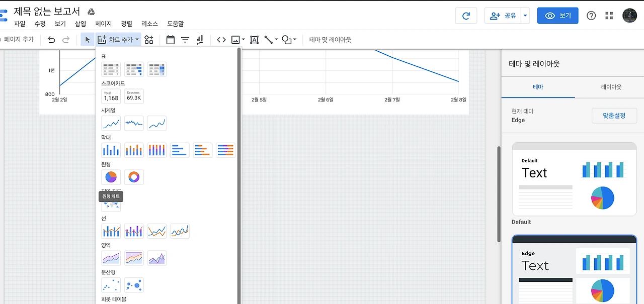Insert a 100% stacked horizontal bar chart
Screen dimensions: 644x304
pyautogui.click(x=226, y=150)
